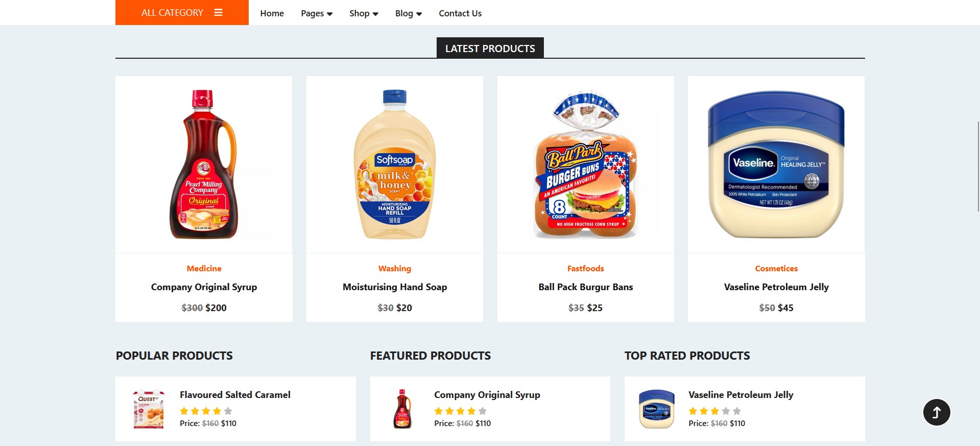
Task: Select the Fastfoods category link
Action: tap(585, 268)
